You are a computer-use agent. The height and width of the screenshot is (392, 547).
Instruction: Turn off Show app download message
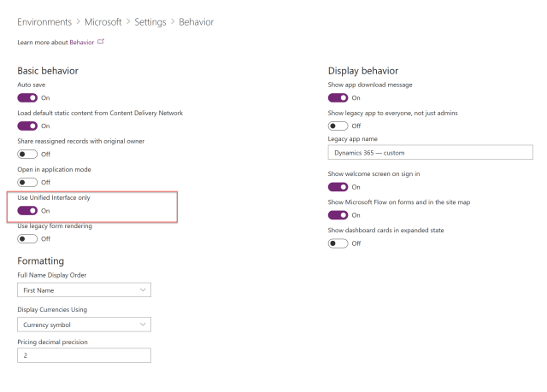click(x=338, y=98)
